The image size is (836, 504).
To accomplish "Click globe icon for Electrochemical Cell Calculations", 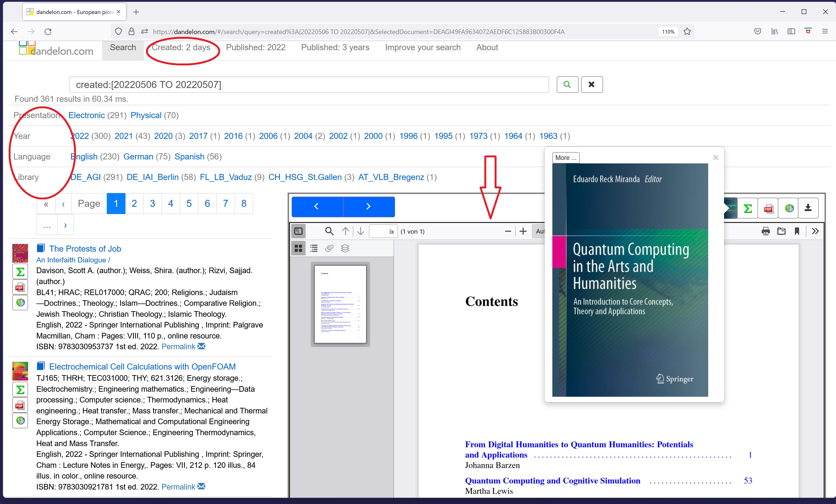I will coord(20,421).
